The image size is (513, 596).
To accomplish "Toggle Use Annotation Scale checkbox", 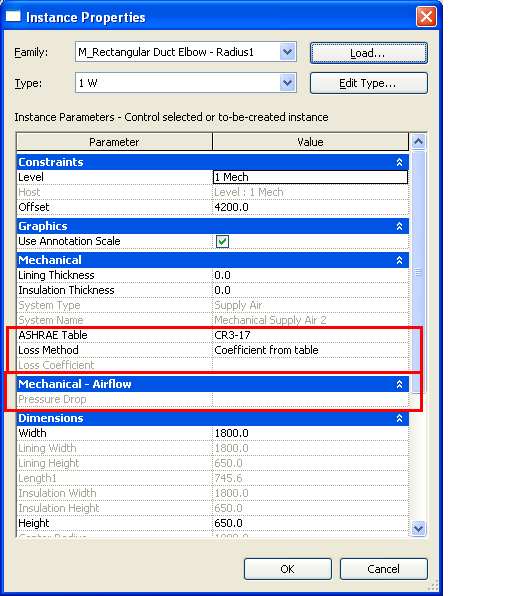I will (x=222, y=241).
